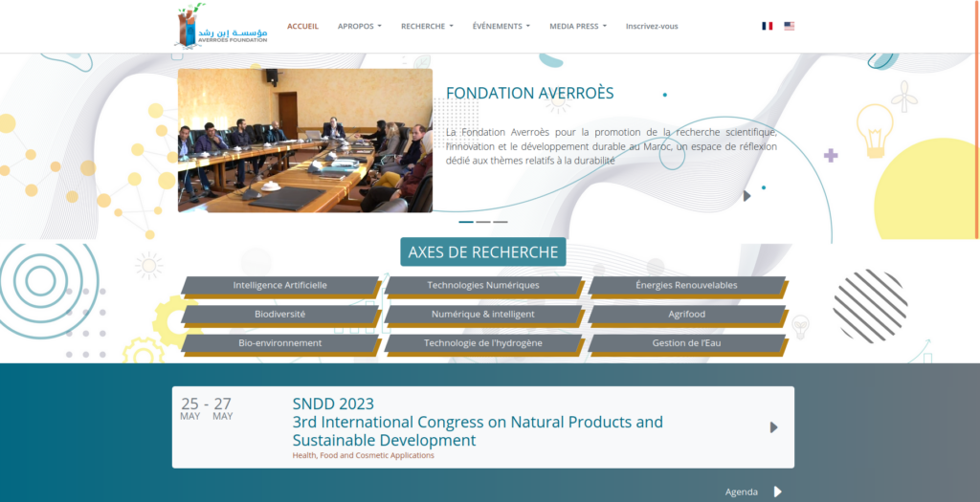
Task: Switch language to French flag
Action: click(767, 26)
